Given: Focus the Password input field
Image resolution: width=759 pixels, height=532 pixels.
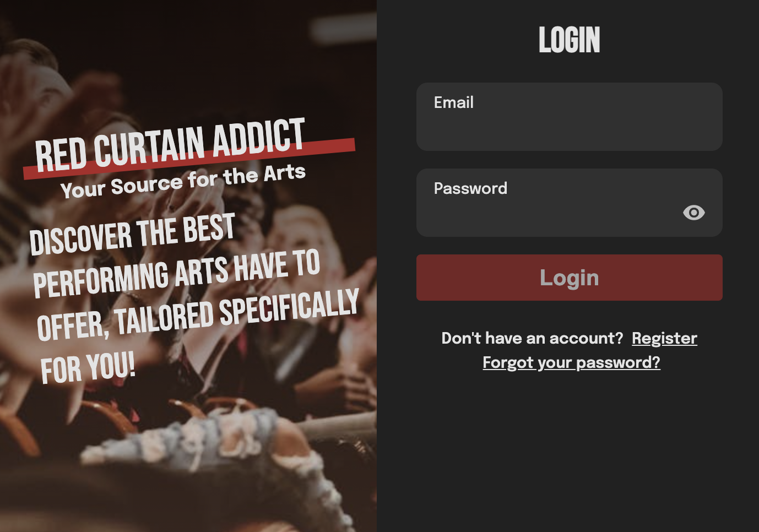Looking at the screenshot, I should click(569, 203).
